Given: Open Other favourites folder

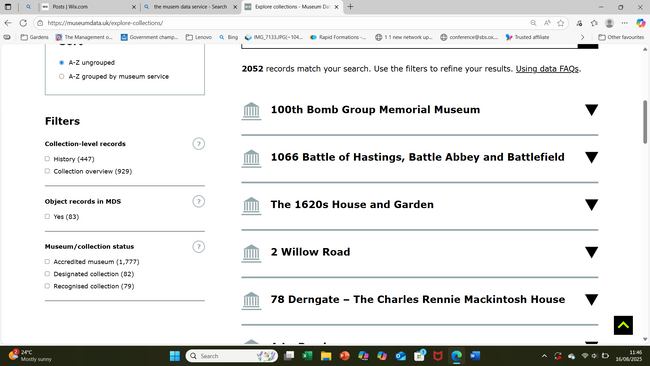Looking at the screenshot, I should click(621, 37).
